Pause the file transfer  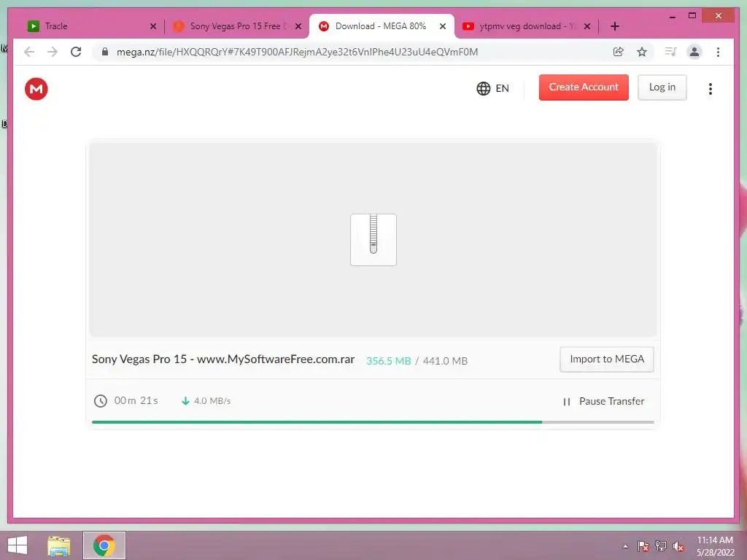(x=603, y=402)
